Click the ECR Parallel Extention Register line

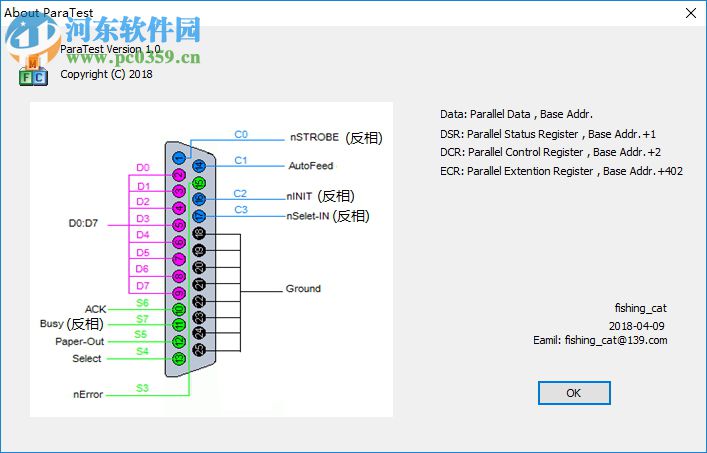pyautogui.click(x=561, y=171)
